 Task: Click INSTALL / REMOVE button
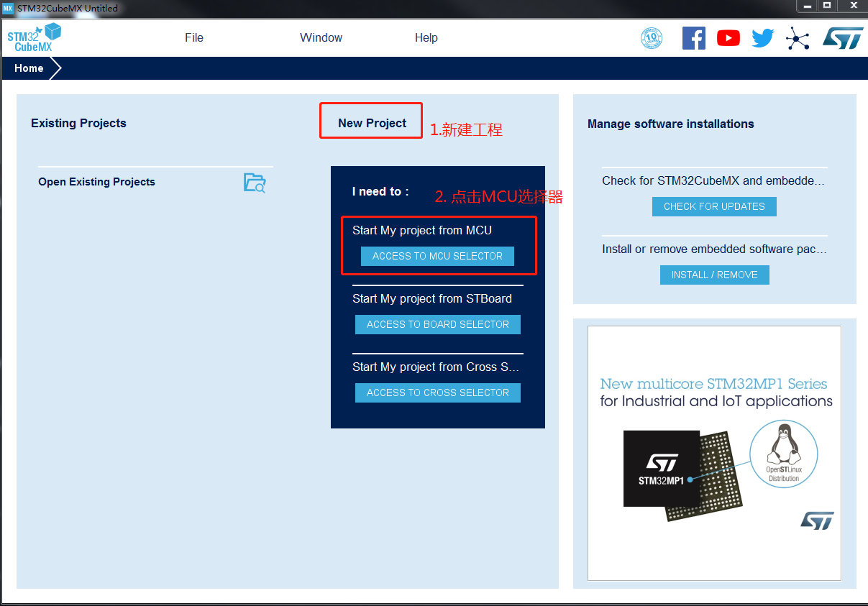coord(714,275)
